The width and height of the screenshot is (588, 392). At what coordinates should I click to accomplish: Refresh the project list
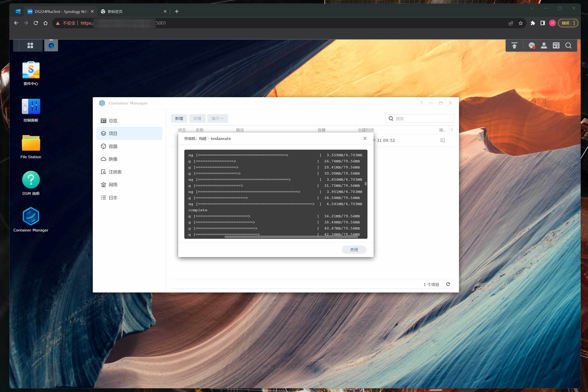(x=448, y=284)
